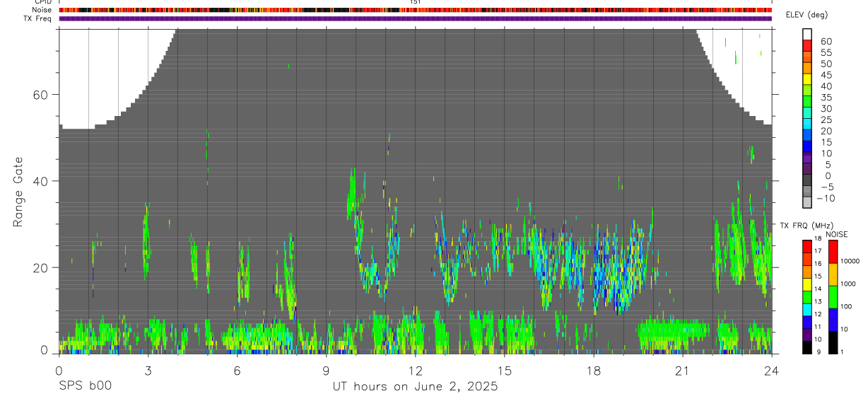
Task: Click the '55' tick on ELEV color bar
Action: (826, 52)
